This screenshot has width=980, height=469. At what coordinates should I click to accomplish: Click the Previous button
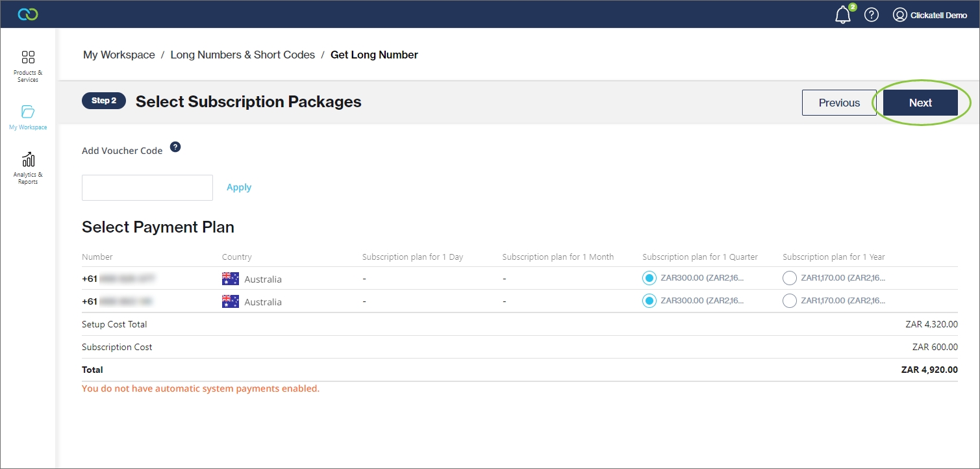pos(838,103)
